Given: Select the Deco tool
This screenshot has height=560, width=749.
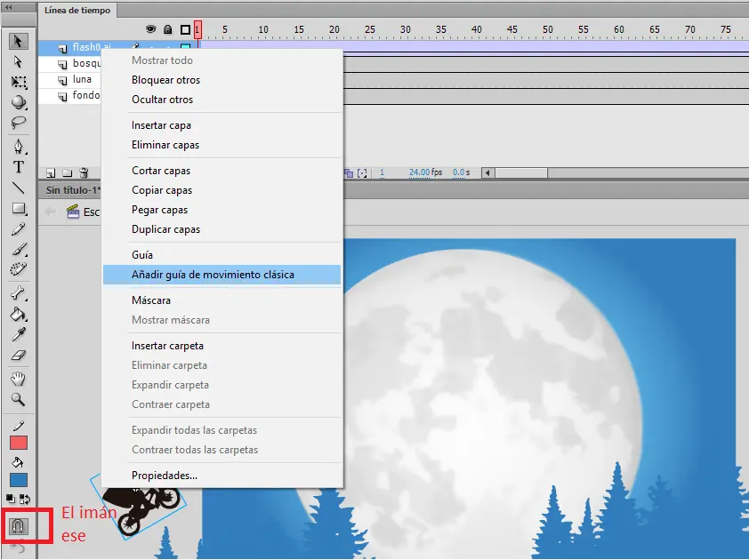Looking at the screenshot, I should pyautogui.click(x=18, y=269).
